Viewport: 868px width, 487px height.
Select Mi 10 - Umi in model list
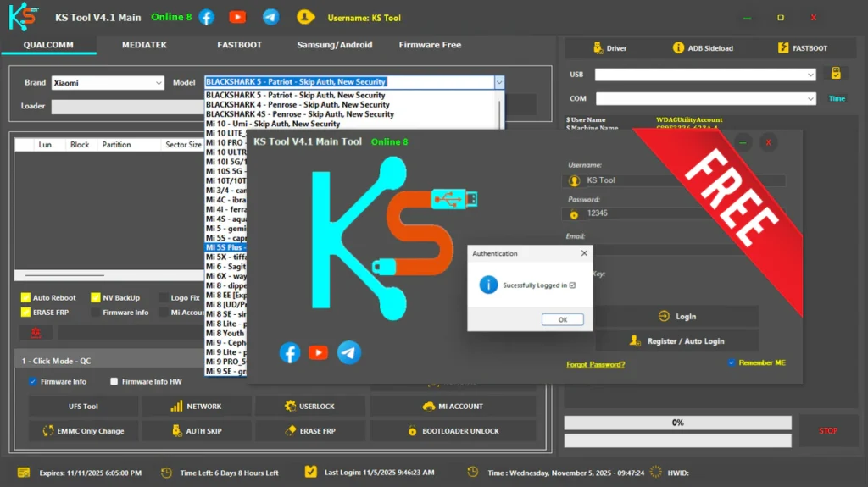pos(273,124)
